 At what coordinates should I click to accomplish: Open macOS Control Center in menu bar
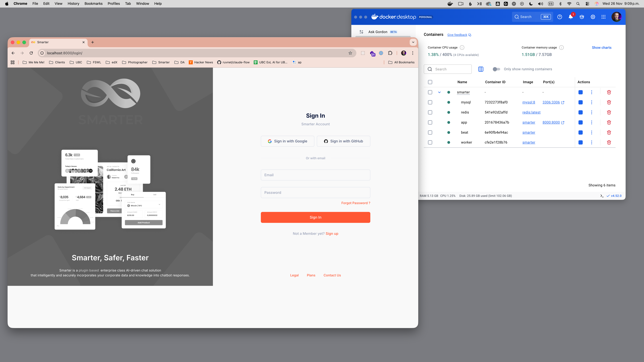(x=587, y=4)
